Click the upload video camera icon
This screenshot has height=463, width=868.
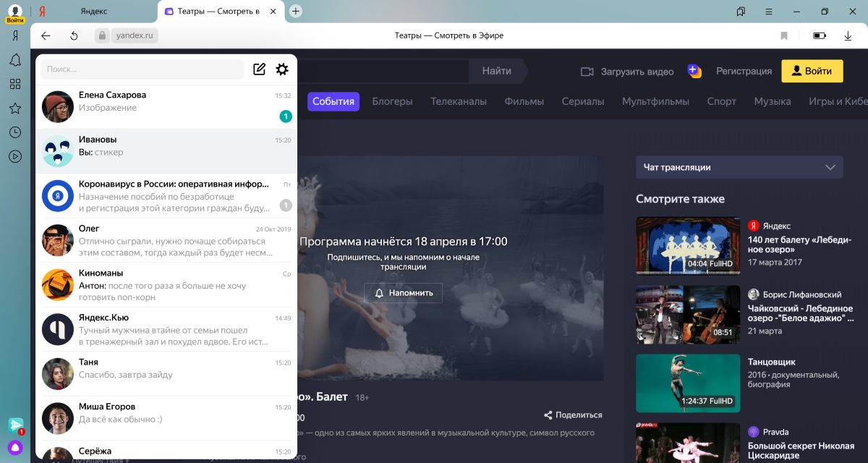click(x=587, y=71)
